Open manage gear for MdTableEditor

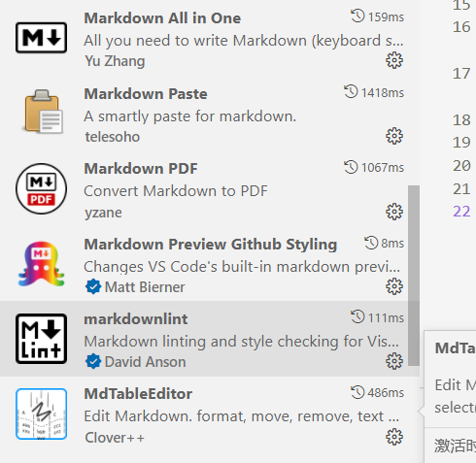coord(394,437)
